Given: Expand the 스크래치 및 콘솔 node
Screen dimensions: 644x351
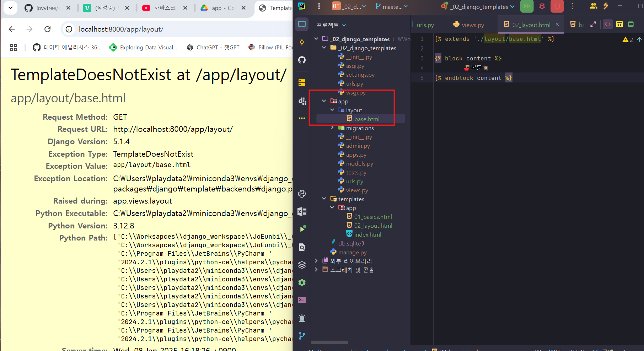Looking at the screenshot, I should click(x=316, y=270).
